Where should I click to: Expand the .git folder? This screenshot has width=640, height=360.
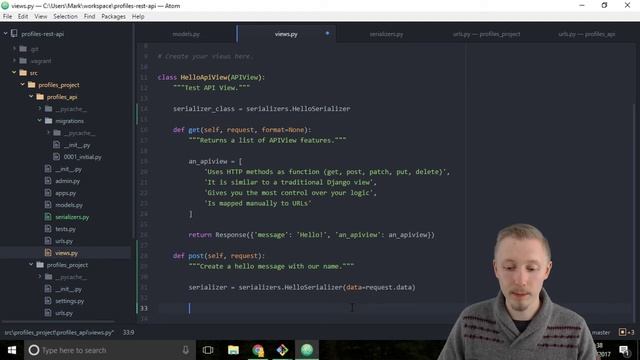pyautogui.click(x=14, y=49)
